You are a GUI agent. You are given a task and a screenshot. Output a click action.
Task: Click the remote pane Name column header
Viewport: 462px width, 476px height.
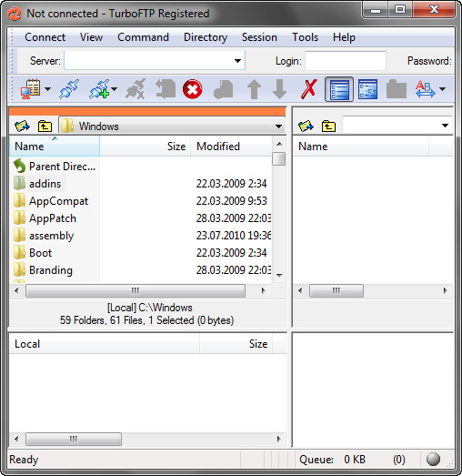click(x=361, y=147)
